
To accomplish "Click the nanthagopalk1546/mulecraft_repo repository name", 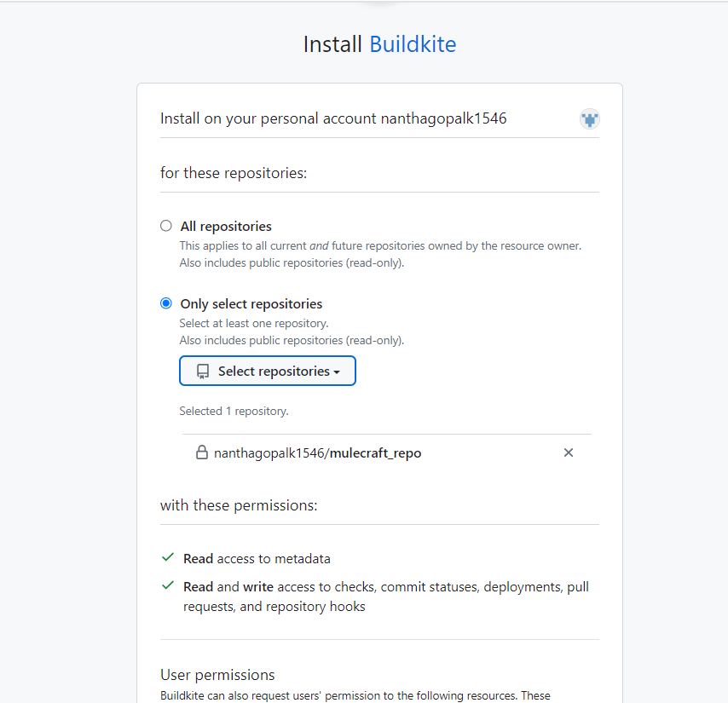I will (315, 452).
